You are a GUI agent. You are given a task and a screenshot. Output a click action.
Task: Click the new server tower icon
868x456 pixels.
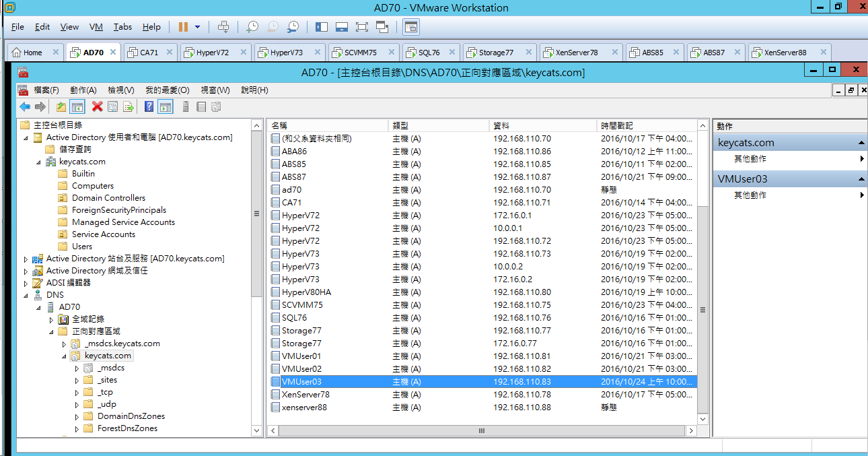coord(186,106)
